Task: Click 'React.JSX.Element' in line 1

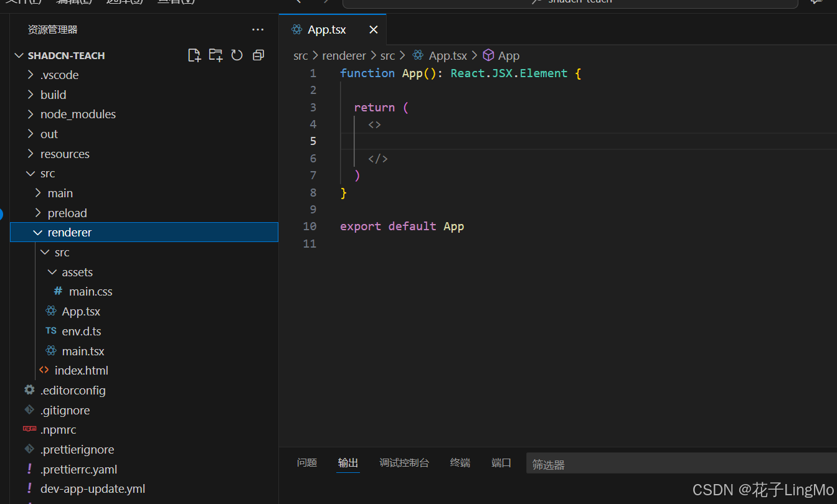Action: coord(509,73)
